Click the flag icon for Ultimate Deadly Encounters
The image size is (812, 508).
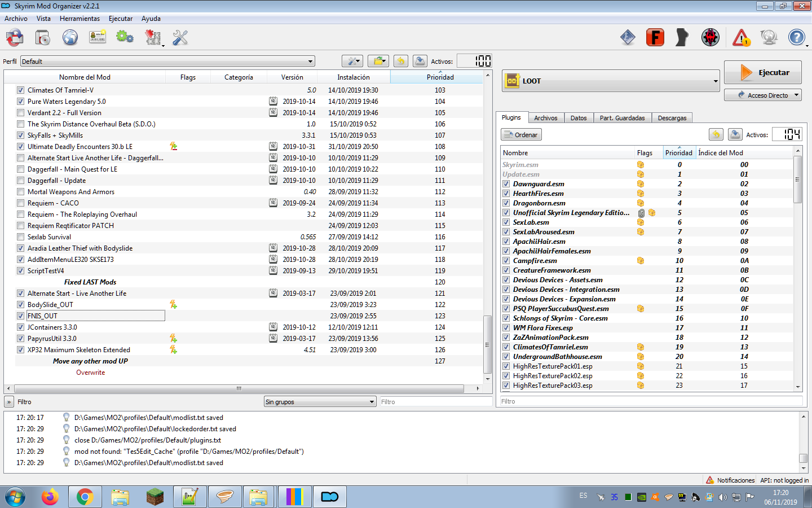tap(174, 146)
